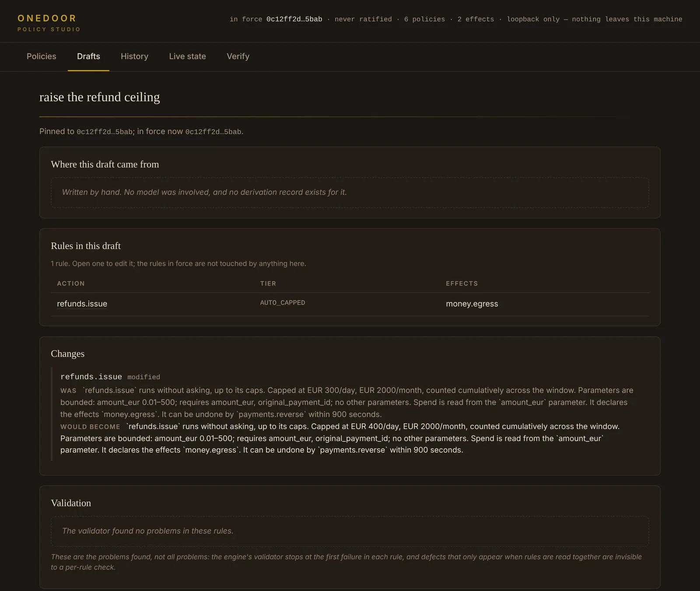The height and width of the screenshot is (591, 700).
Task: Open the refunds.issue rule link
Action: click(82, 304)
